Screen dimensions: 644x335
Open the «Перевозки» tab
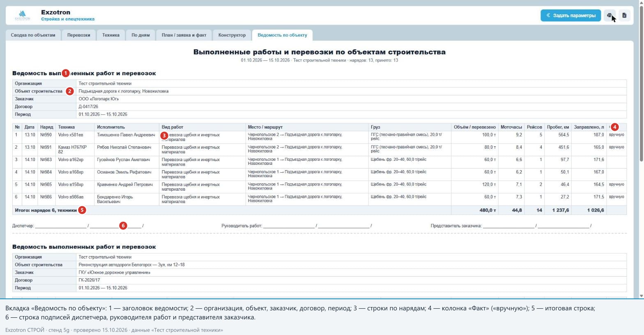point(79,35)
